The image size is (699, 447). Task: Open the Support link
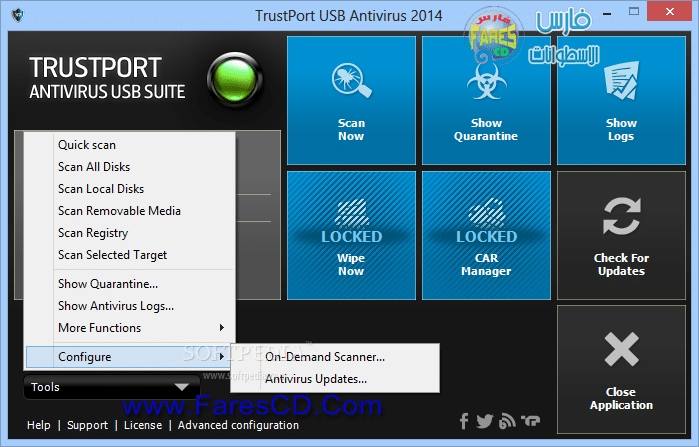[87, 425]
